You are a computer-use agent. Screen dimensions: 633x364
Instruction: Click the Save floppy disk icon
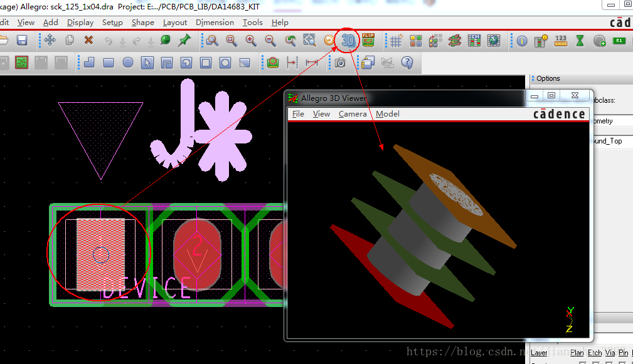pyautogui.click(x=22, y=40)
